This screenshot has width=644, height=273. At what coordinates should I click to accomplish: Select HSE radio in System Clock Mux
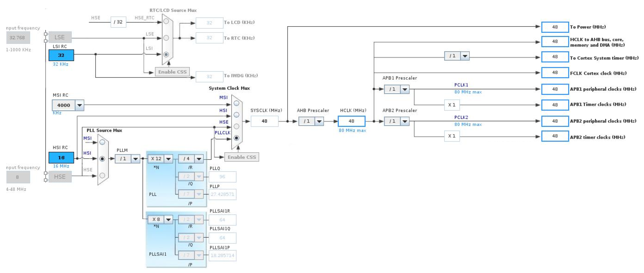[x=236, y=126]
